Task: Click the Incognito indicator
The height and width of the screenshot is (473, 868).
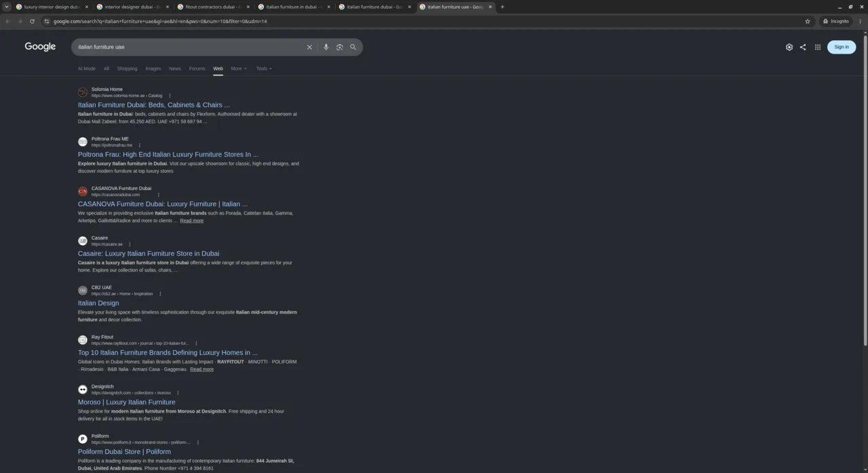Action: (835, 21)
